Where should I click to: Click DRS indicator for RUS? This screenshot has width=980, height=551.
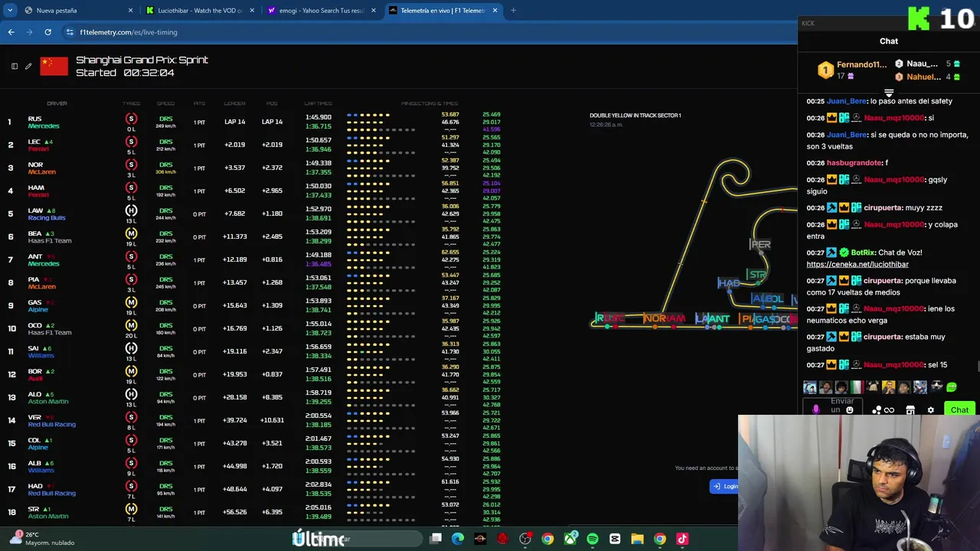pyautogui.click(x=165, y=119)
